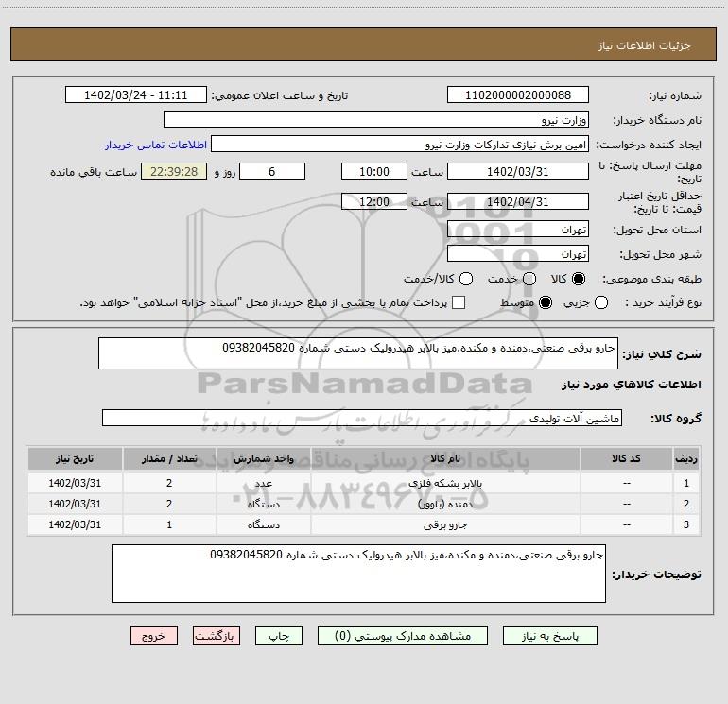
Task: Click the response deadline date 1402/03/31 field
Action: tap(518, 171)
